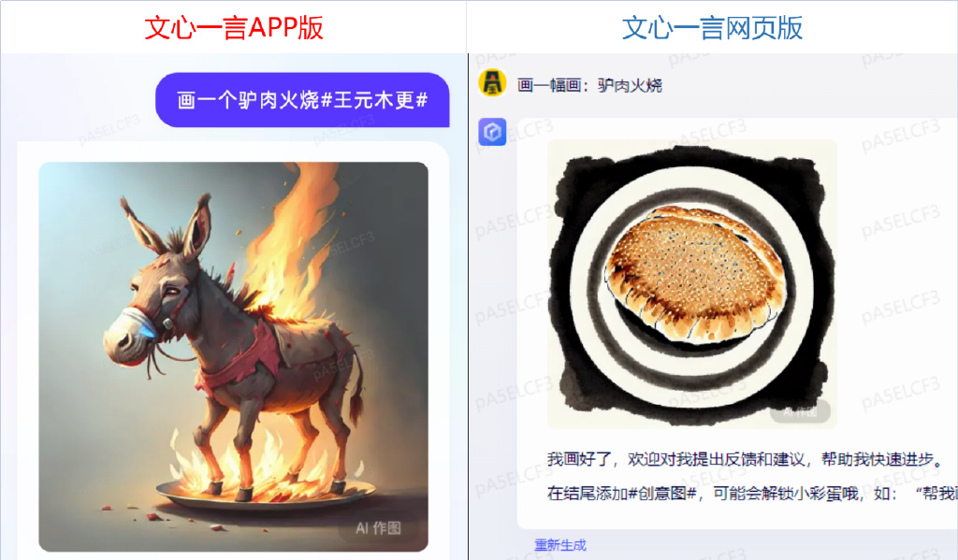
Task: Click the plate beneath the burning donkey
Action: tap(265, 494)
